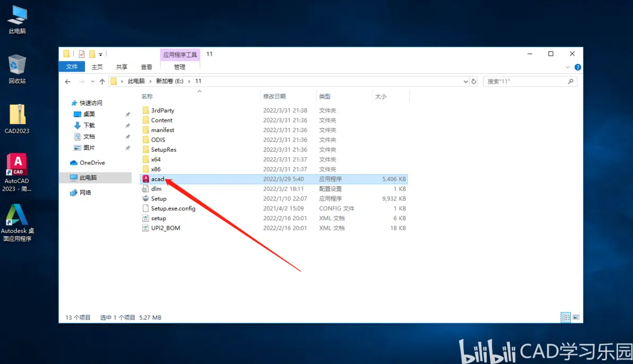This screenshot has width=633, height=364.
Task: Select the SetupRes folder
Action: 164,150
